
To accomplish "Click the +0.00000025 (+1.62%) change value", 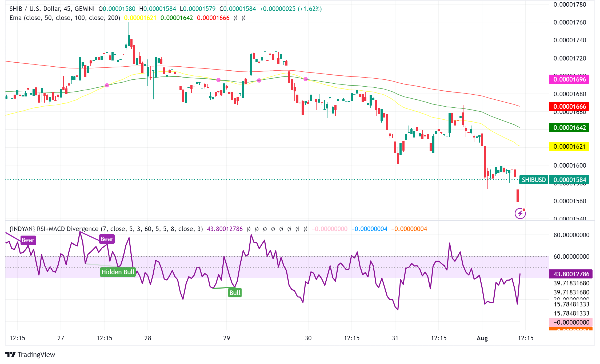I will point(291,9).
